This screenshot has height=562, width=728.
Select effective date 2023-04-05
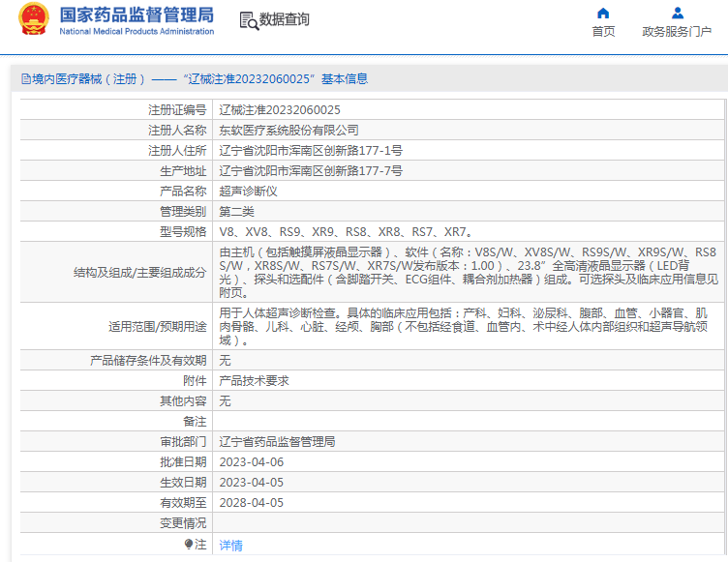tap(251, 483)
